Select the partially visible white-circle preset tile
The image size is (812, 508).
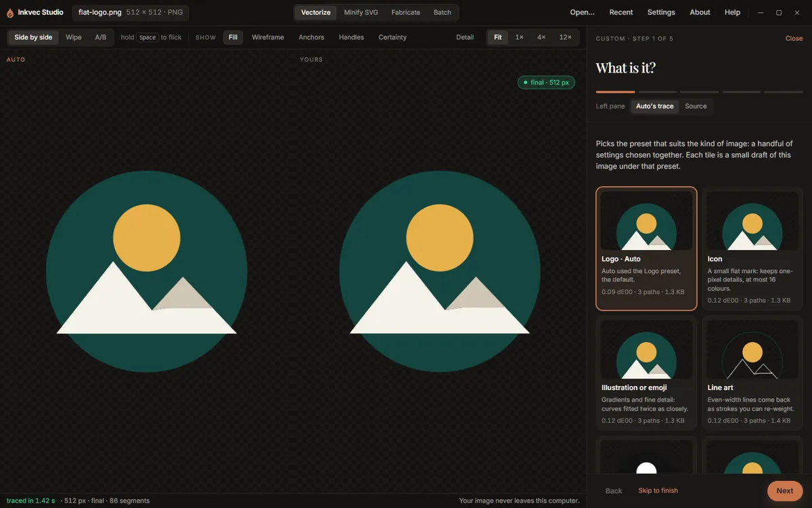(x=646, y=455)
